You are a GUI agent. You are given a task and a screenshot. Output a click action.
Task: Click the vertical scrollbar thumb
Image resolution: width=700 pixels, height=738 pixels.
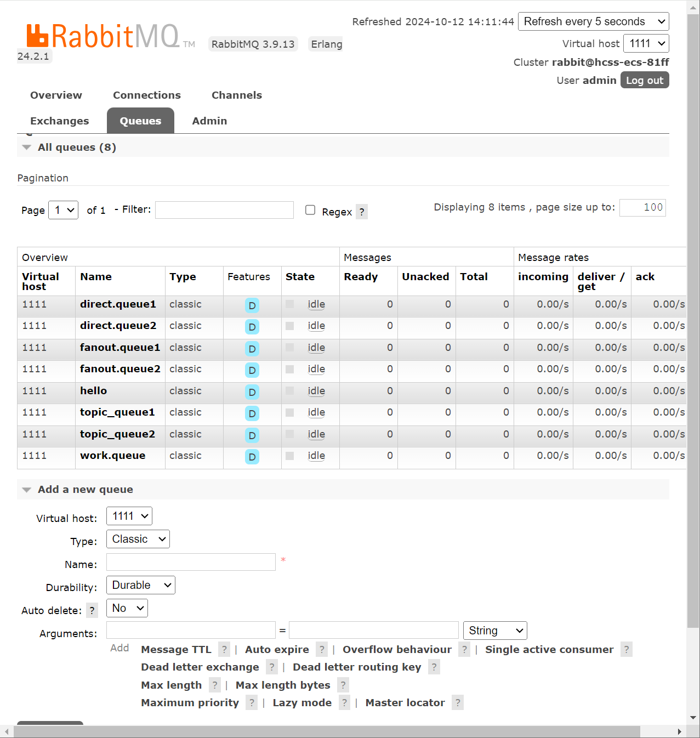click(693, 321)
